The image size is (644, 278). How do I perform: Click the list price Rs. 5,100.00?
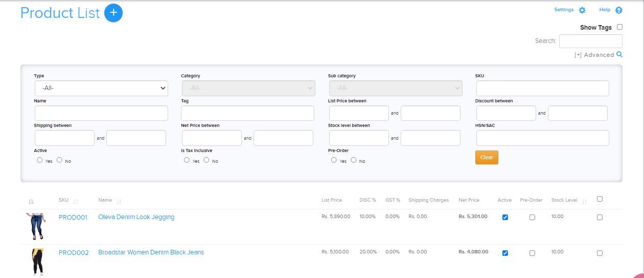click(x=335, y=252)
